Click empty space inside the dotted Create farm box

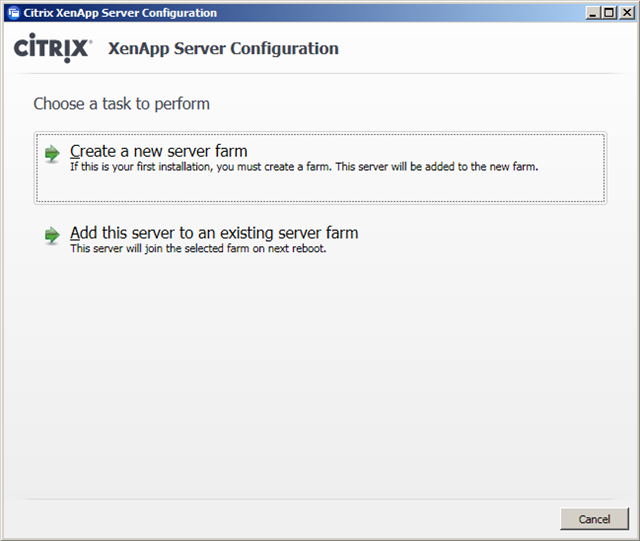[x=320, y=187]
